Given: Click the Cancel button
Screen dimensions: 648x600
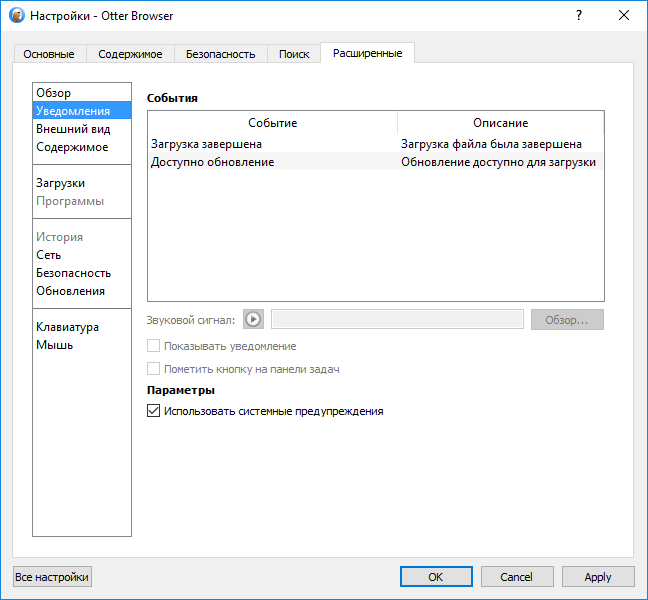Looking at the screenshot, I should [x=517, y=576].
